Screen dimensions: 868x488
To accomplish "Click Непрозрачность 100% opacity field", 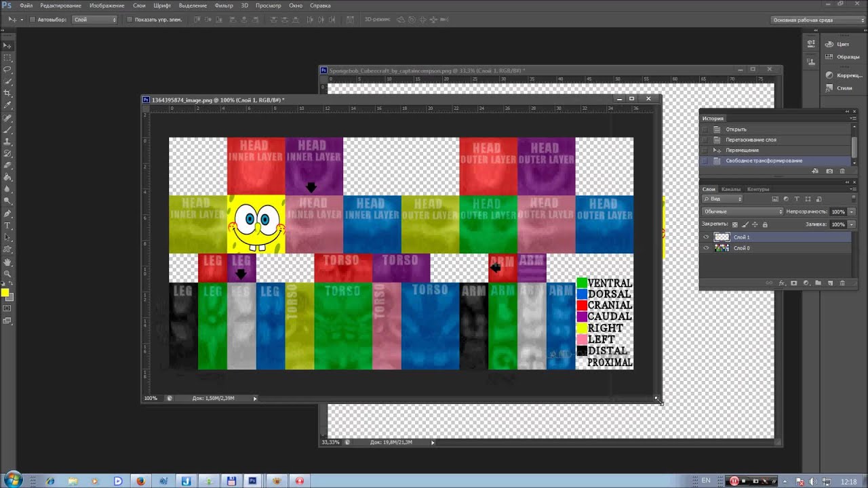I will click(x=838, y=211).
